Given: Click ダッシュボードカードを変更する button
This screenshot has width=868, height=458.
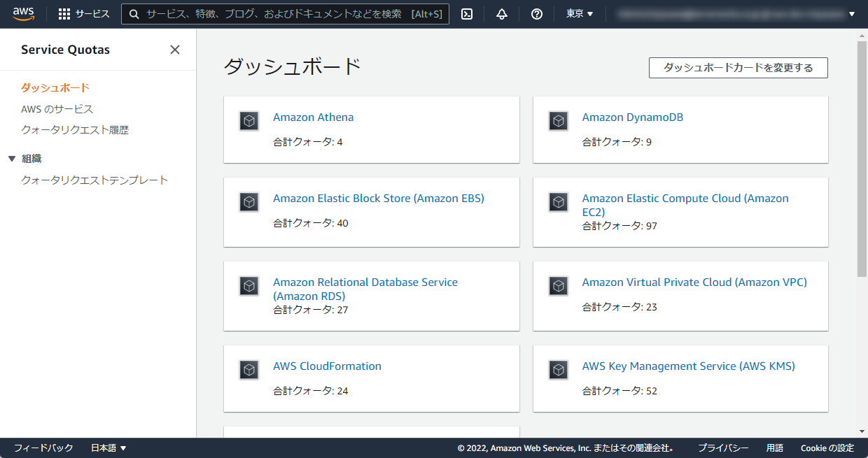Looking at the screenshot, I should 738,68.
